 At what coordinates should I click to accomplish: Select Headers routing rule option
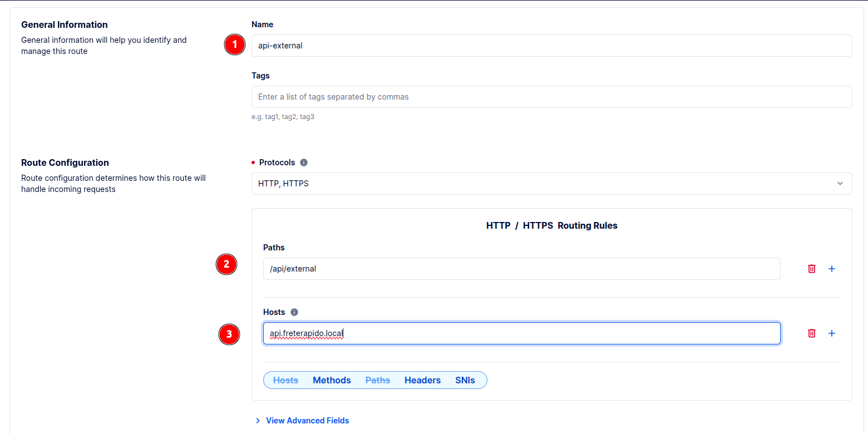422,380
